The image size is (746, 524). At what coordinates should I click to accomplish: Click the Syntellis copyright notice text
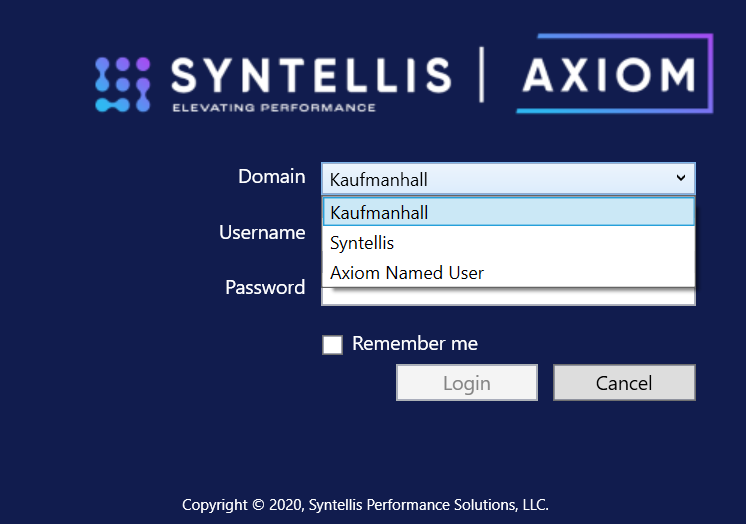click(365, 505)
